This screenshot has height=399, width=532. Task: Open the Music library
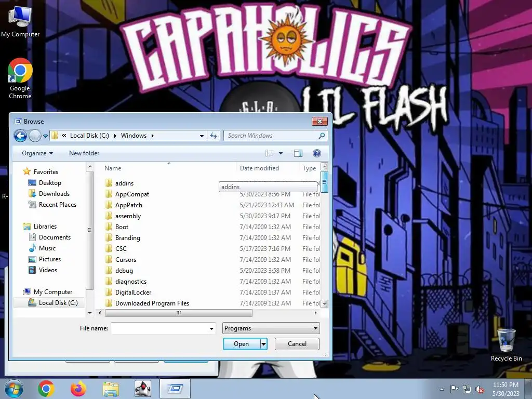47,248
